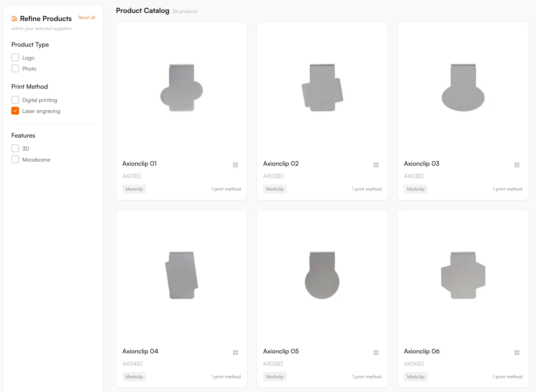Click the Reset all link
This screenshot has width=536, height=392.
click(87, 18)
